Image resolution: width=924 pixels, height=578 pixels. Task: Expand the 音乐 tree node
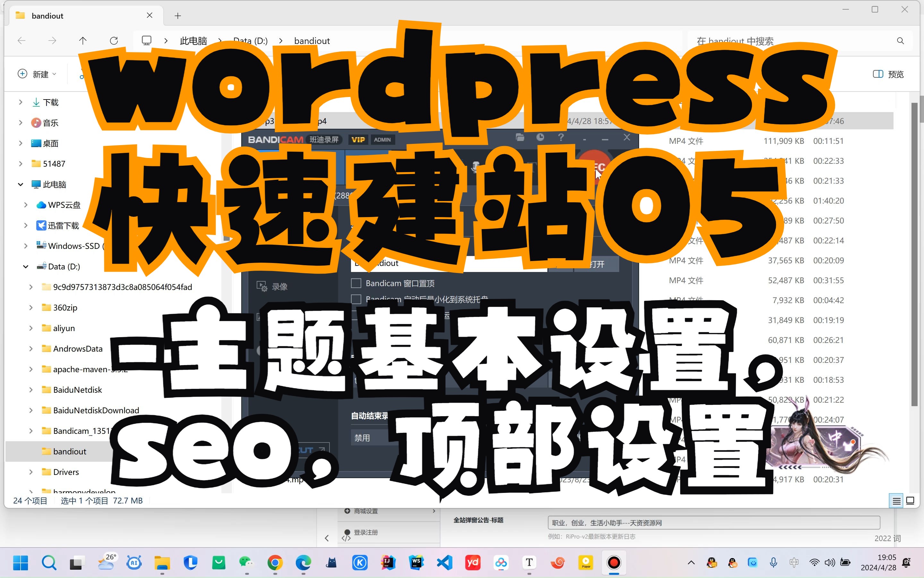click(21, 123)
